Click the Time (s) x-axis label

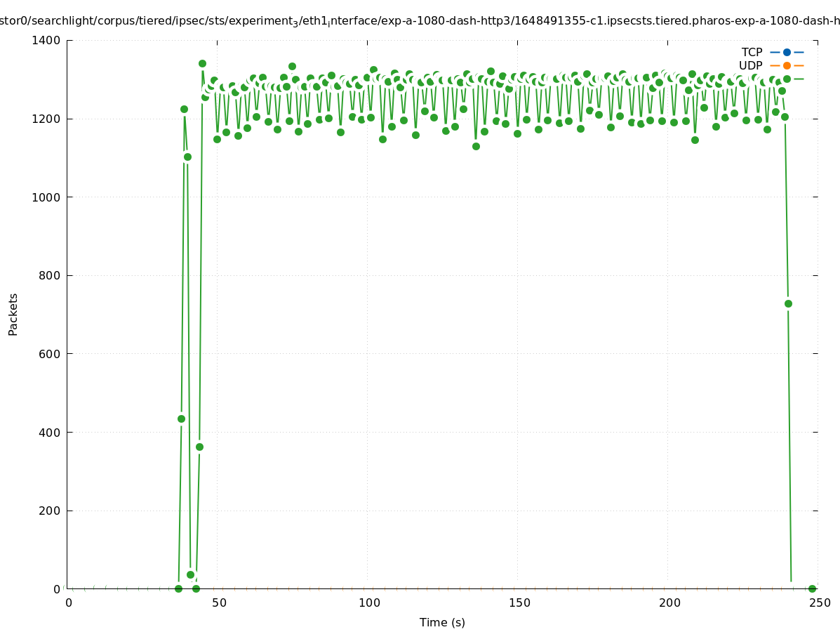442,622
